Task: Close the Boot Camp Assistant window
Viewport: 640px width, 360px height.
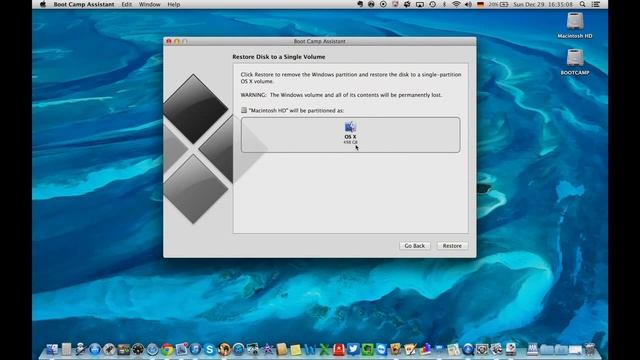Action: coord(169,41)
